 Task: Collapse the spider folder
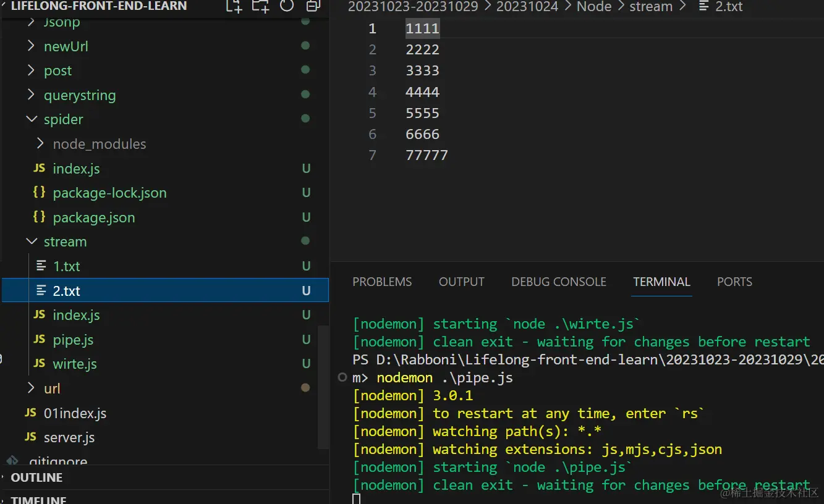click(x=32, y=119)
